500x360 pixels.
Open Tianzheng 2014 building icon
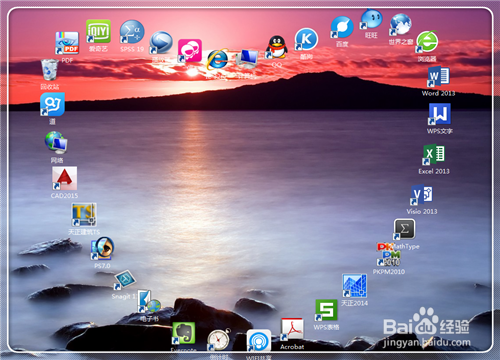[x=354, y=286]
